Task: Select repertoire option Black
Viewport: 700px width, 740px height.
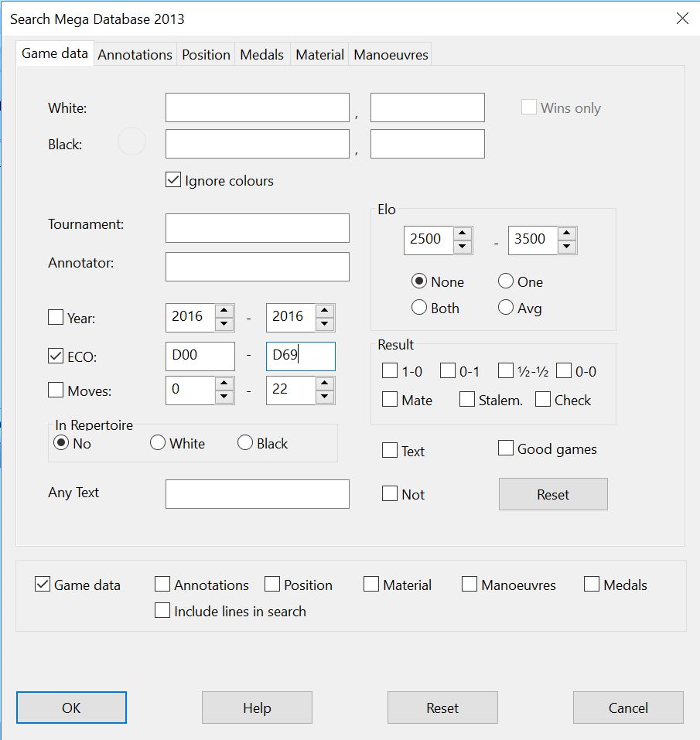Action: click(245, 442)
